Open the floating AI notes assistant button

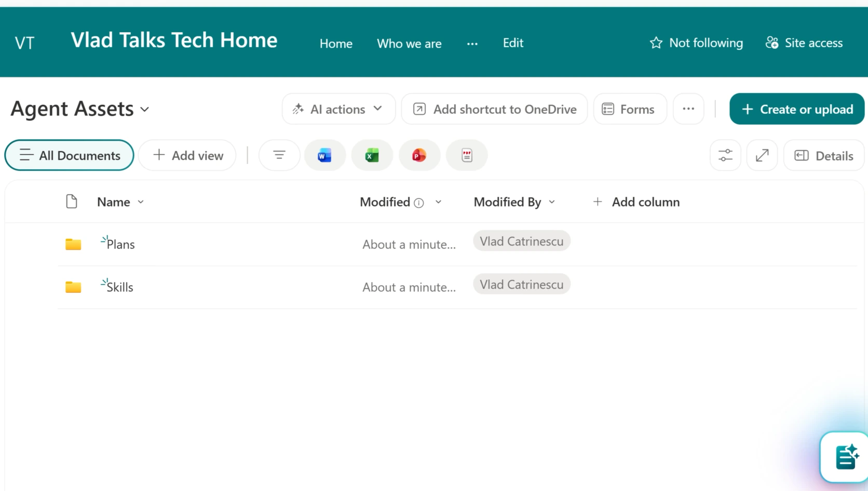846,457
